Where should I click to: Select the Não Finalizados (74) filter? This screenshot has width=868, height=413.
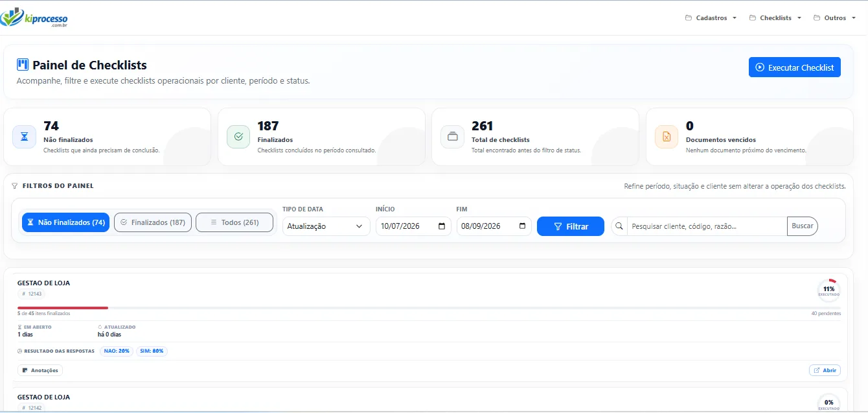pos(65,222)
